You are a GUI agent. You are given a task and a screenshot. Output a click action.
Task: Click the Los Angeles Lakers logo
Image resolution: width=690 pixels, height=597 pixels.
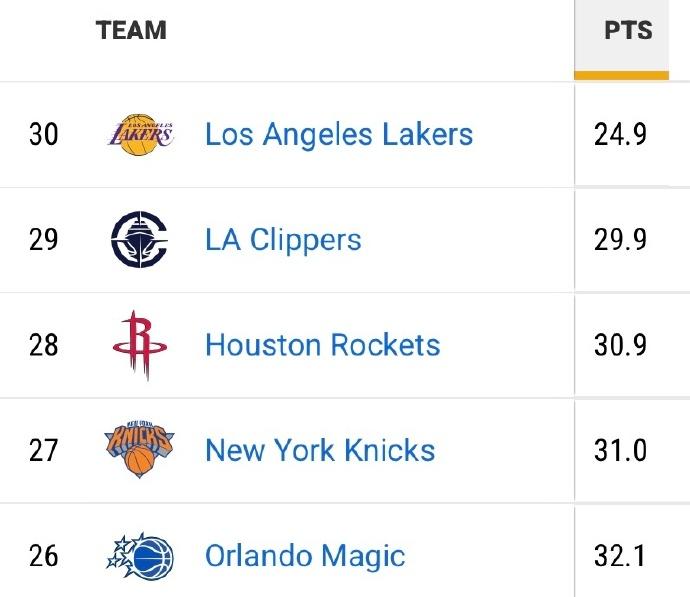[x=140, y=134]
